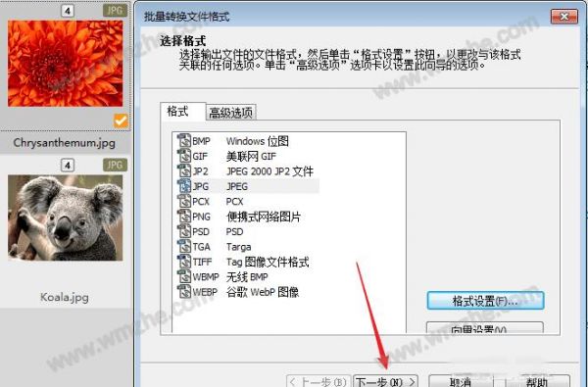Viewport: 588px width, 387px height.
Task: Close the 批量转换文件格式 dialog
Action: coord(564,17)
